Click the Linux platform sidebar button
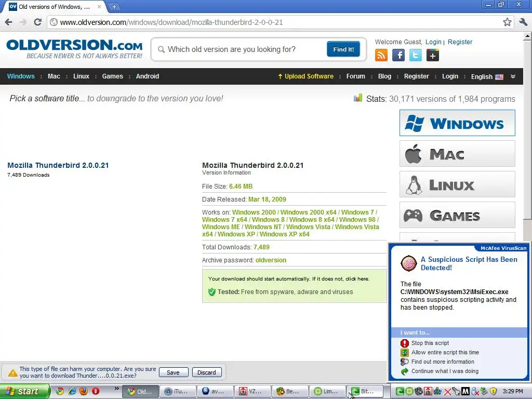 [x=457, y=184]
